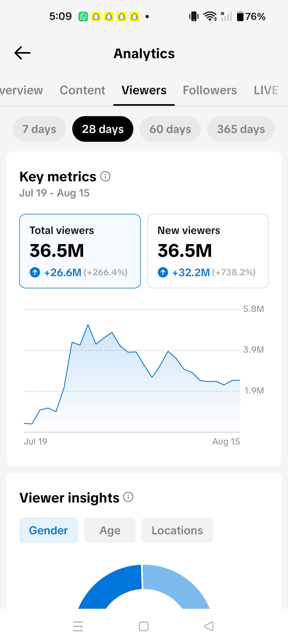The height and width of the screenshot is (644, 288).
Task: Tap the viewers chart peak point
Action: click(88, 325)
